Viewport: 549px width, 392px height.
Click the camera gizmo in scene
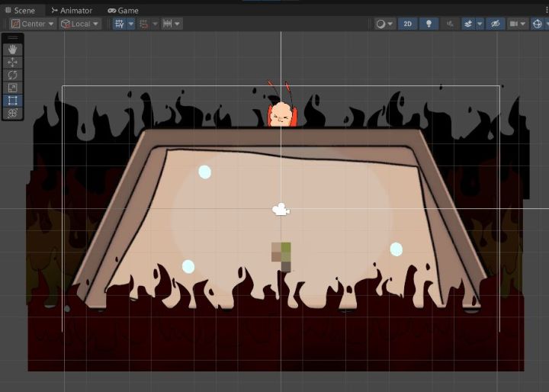tap(281, 209)
